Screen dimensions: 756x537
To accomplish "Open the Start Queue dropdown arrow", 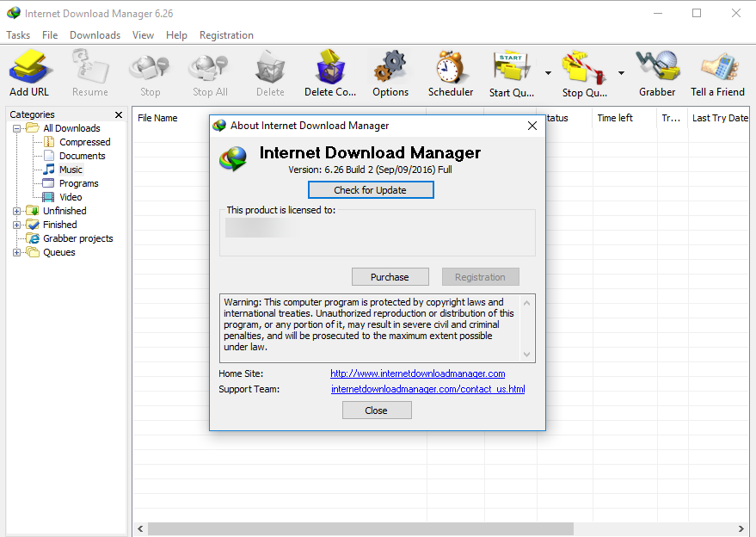I will 548,73.
